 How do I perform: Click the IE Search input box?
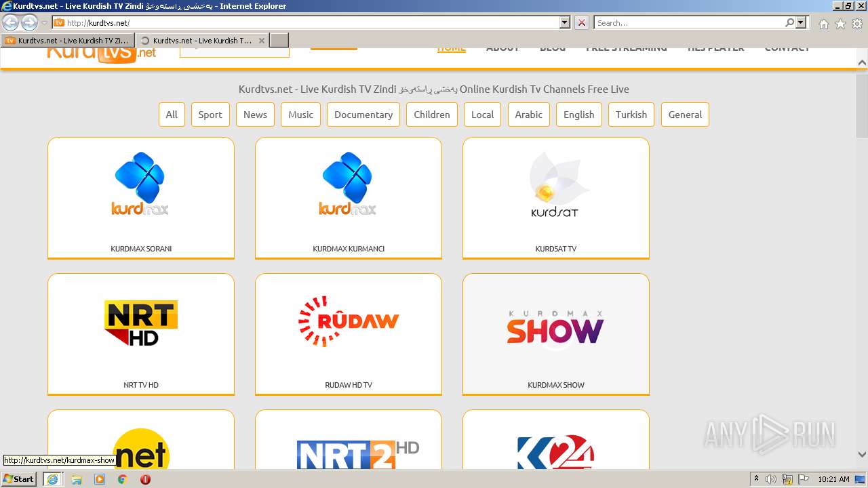[x=689, y=22]
